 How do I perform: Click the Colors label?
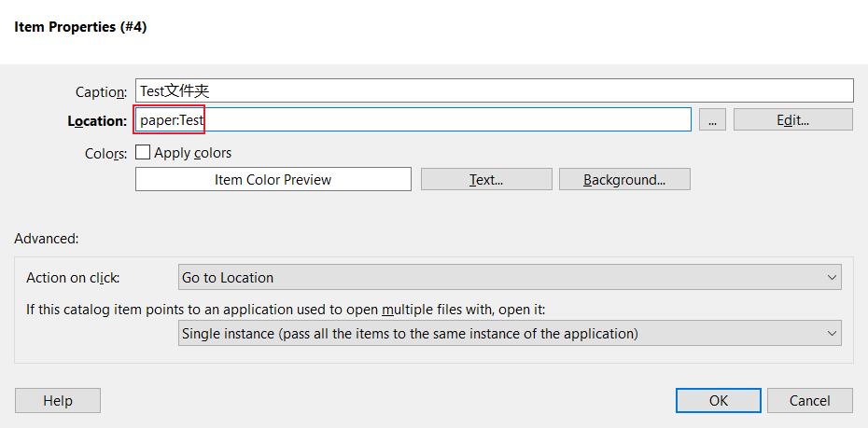pyautogui.click(x=105, y=154)
